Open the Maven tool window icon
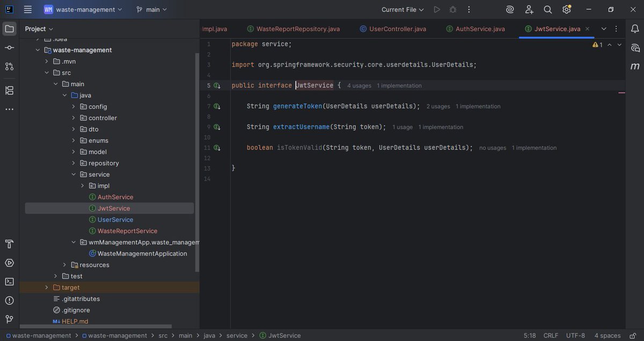 (x=635, y=66)
